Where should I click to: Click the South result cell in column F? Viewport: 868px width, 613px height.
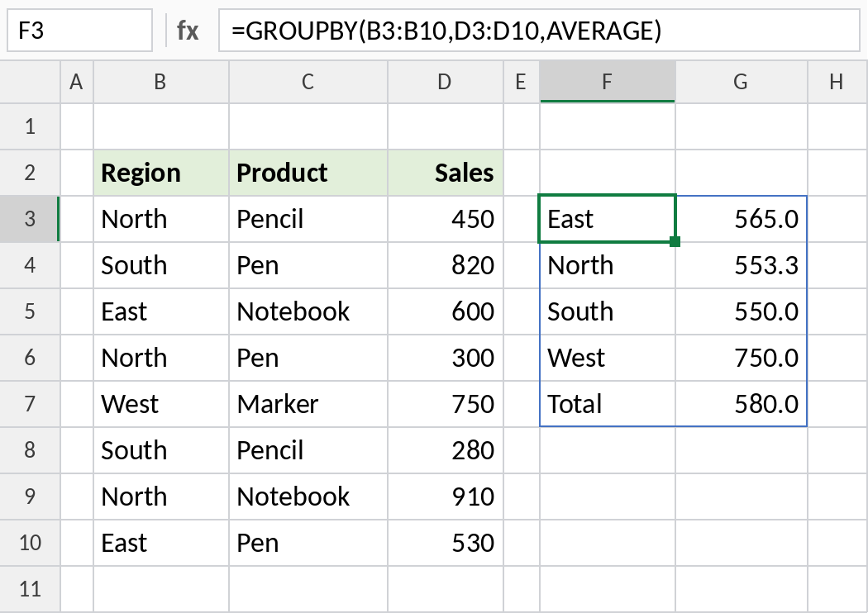pyautogui.click(x=608, y=311)
